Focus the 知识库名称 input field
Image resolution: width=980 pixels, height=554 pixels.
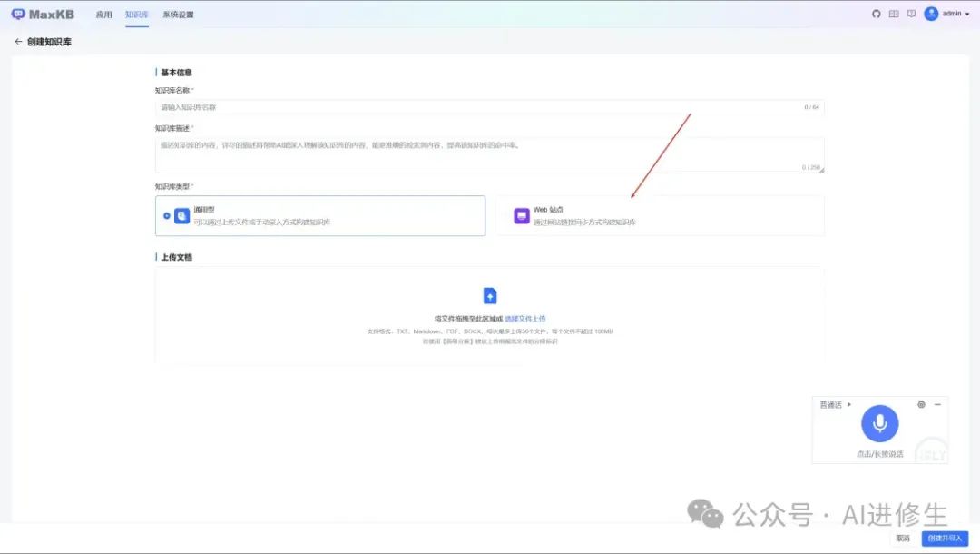[489, 107]
